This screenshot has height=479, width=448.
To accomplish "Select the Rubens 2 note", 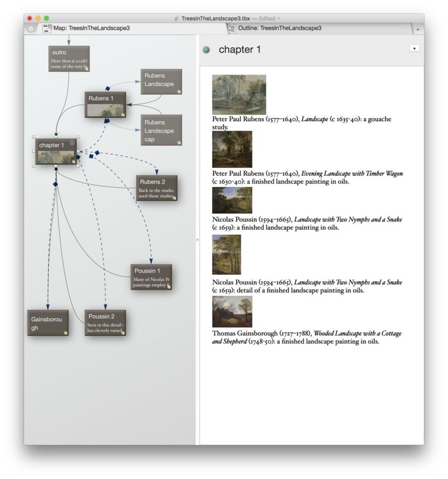I will pyautogui.click(x=156, y=188).
